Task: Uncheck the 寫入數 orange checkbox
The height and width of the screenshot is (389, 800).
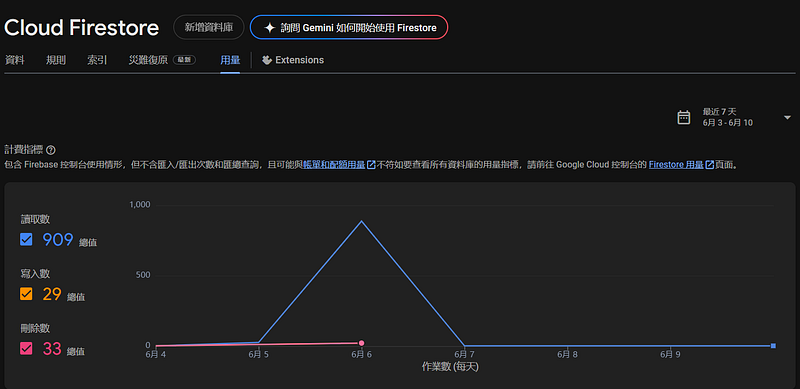Action: 26,294
